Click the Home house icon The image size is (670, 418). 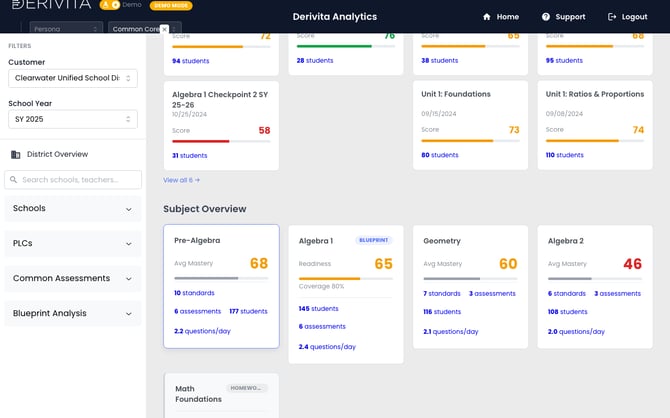point(486,17)
